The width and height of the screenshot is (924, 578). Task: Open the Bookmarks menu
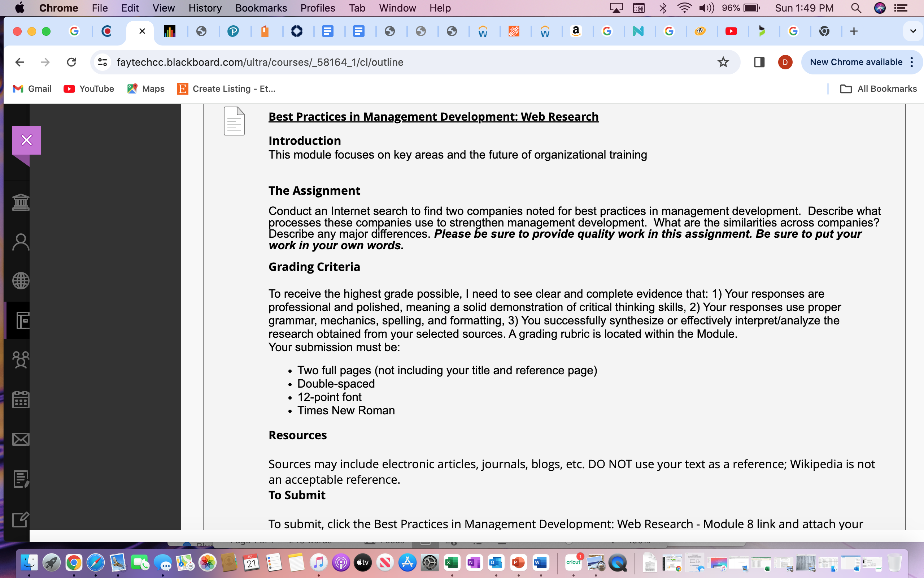tap(261, 8)
